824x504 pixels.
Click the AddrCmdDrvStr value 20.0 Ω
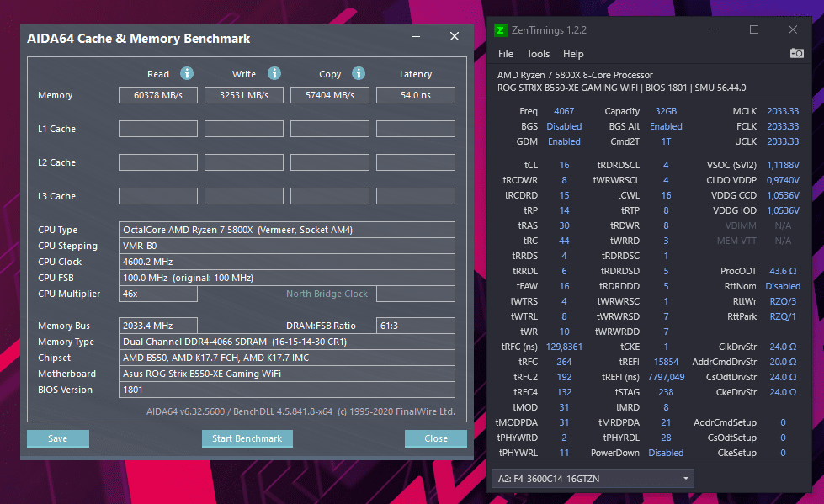[783, 362]
